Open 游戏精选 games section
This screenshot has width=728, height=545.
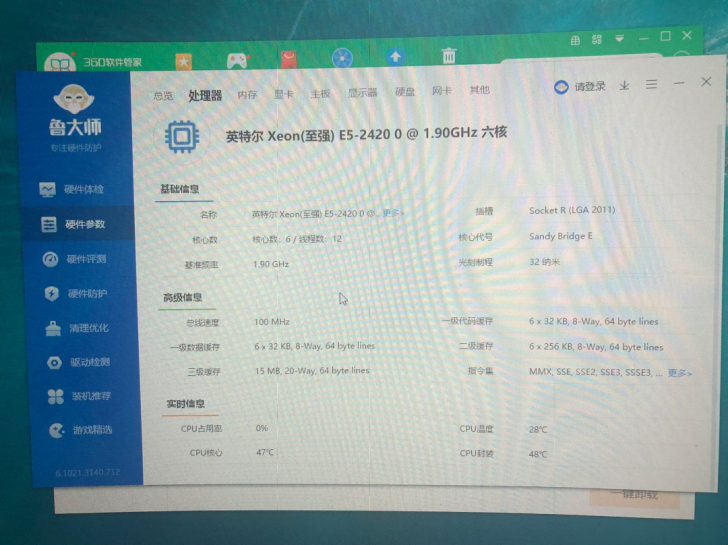(x=81, y=430)
